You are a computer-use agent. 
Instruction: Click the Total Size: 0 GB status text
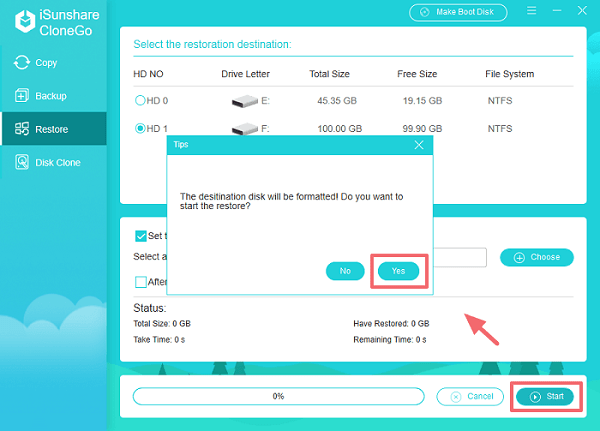point(162,324)
